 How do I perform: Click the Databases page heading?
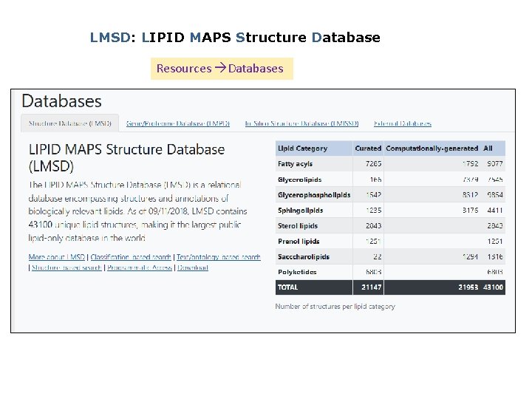[x=62, y=101]
